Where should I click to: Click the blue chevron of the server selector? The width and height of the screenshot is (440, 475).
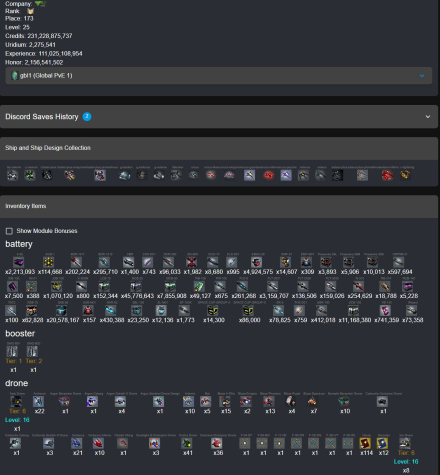coord(422,76)
